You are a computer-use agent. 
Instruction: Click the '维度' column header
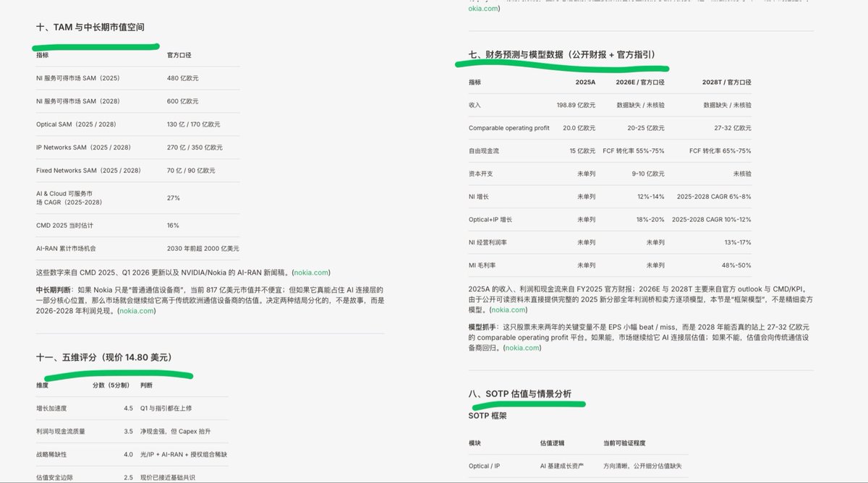(x=42, y=385)
